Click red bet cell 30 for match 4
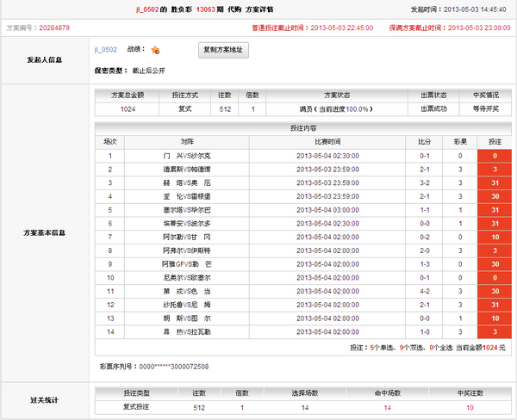This screenshot has width=517, height=420. click(x=495, y=196)
